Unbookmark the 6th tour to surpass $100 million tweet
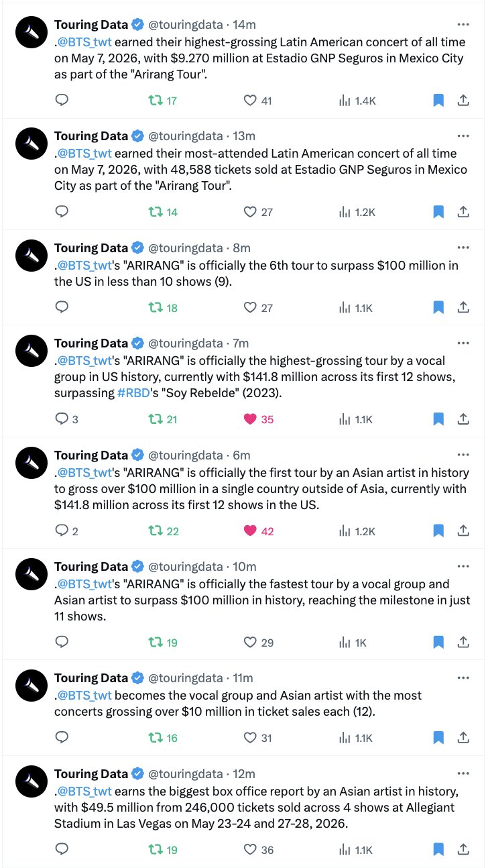 438,307
